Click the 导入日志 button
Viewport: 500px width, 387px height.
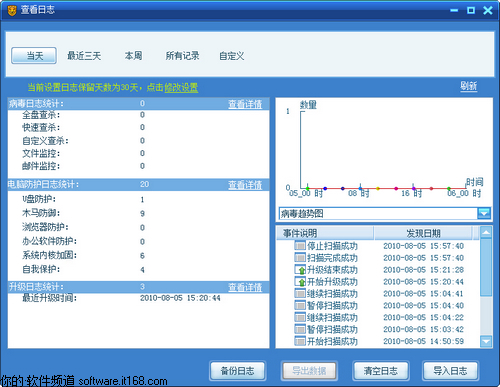pyautogui.click(x=450, y=371)
